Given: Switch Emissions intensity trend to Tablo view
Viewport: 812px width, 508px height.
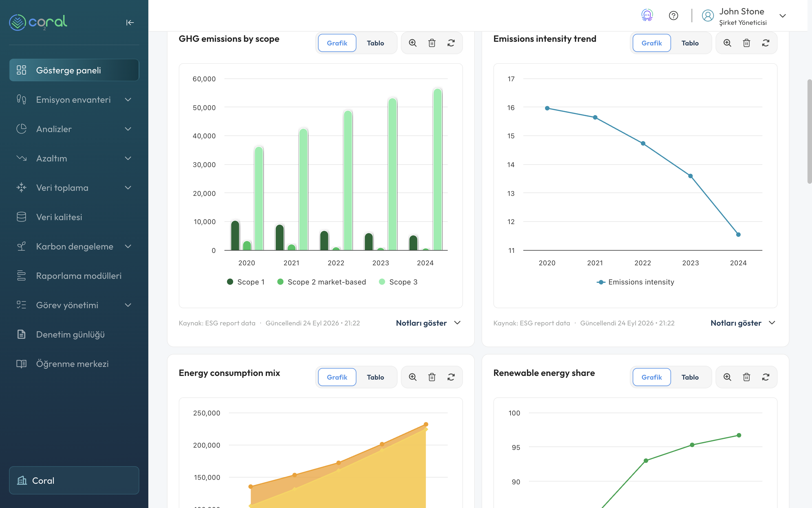Looking at the screenshot, I should point(690,43).
